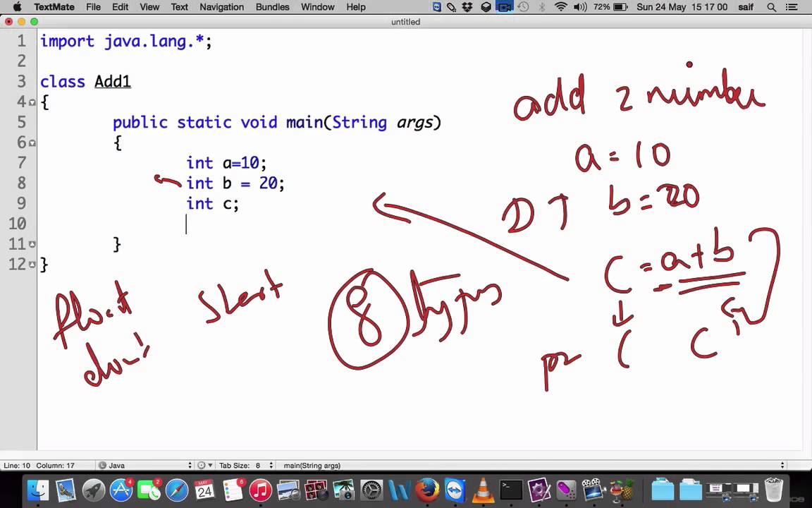This screenshot has width=812, height=508.
Task: Open the Java language selector dropdown
Action: point(145,465)
